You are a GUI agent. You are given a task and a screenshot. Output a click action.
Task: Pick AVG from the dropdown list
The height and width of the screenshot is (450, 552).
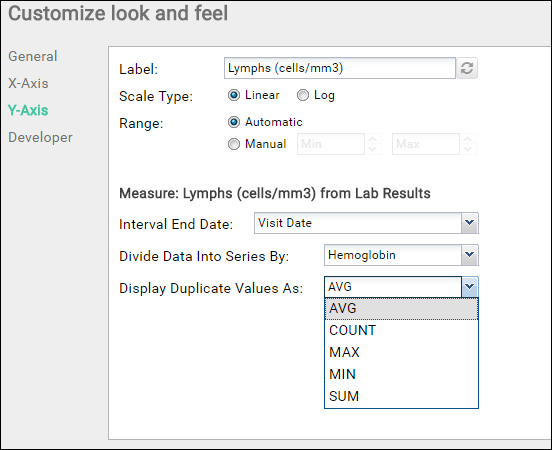tap(401, 308)
